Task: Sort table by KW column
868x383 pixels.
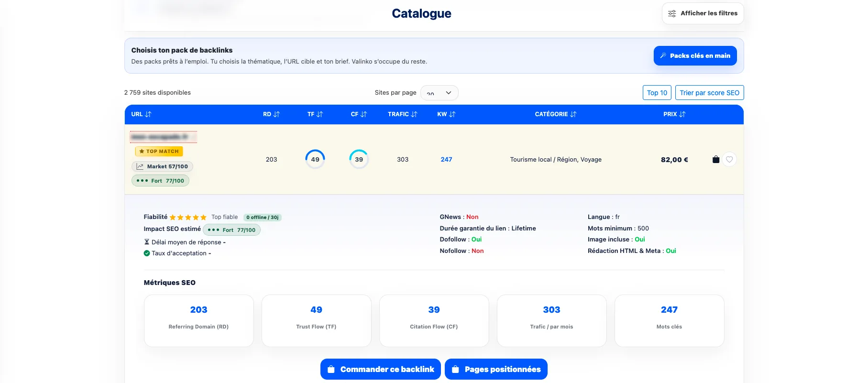Action: [446, 114]
